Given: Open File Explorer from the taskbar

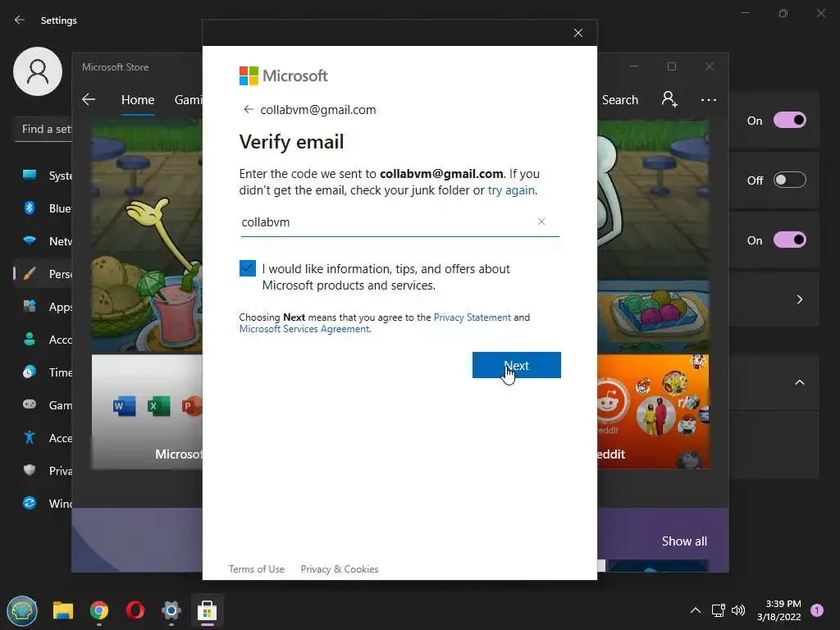Looking at the screenshot, I should [x=62, y=610].
